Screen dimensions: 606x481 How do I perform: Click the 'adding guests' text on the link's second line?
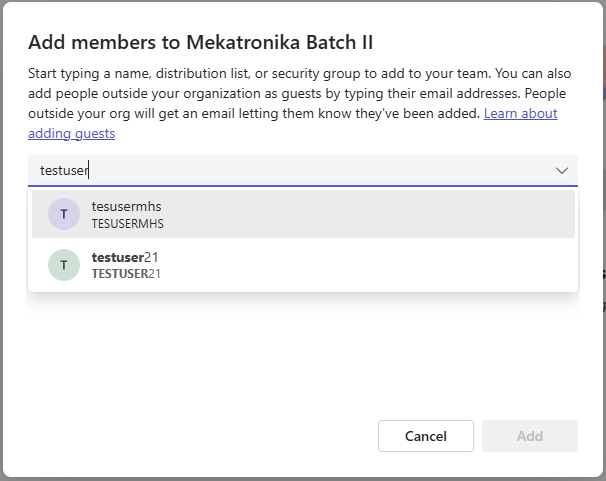click(x=71, y=133)
